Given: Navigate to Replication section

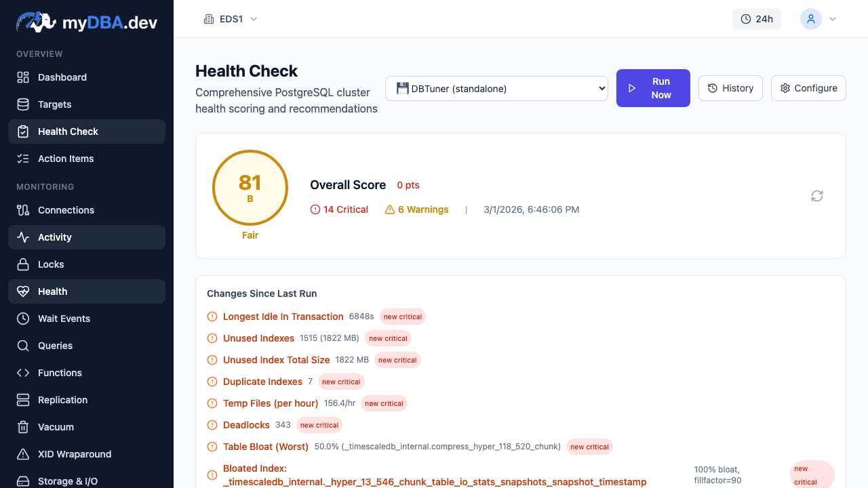Looking at the screenshot, I should point(62,400).
